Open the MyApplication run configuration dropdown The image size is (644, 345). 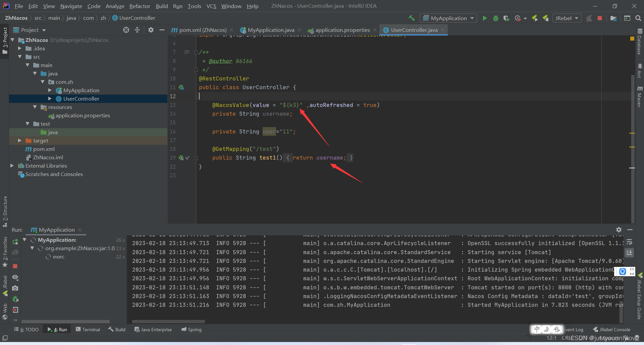(x=448, y=18)
